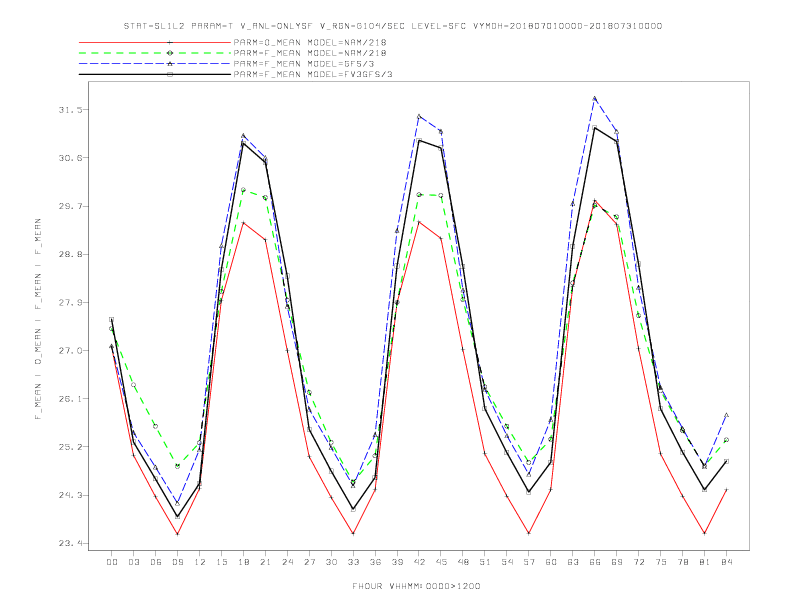Click x-axis forecast hour label 27

click(x=310, y=562)
